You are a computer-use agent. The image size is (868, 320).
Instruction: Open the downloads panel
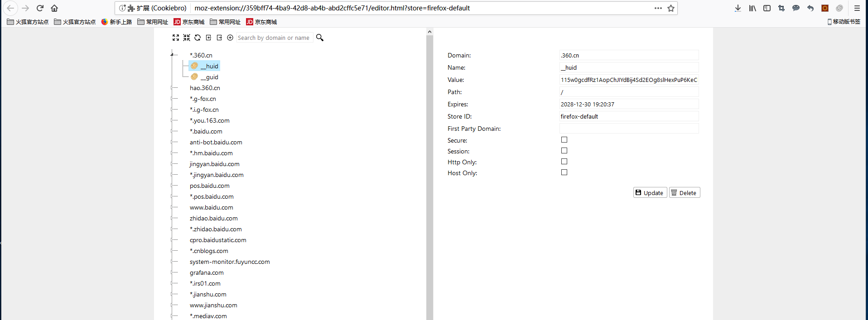738,8
